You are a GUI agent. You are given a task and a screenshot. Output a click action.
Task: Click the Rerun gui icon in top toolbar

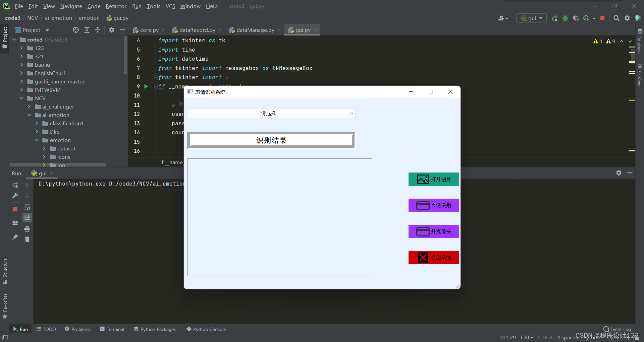tap(554, 18)
